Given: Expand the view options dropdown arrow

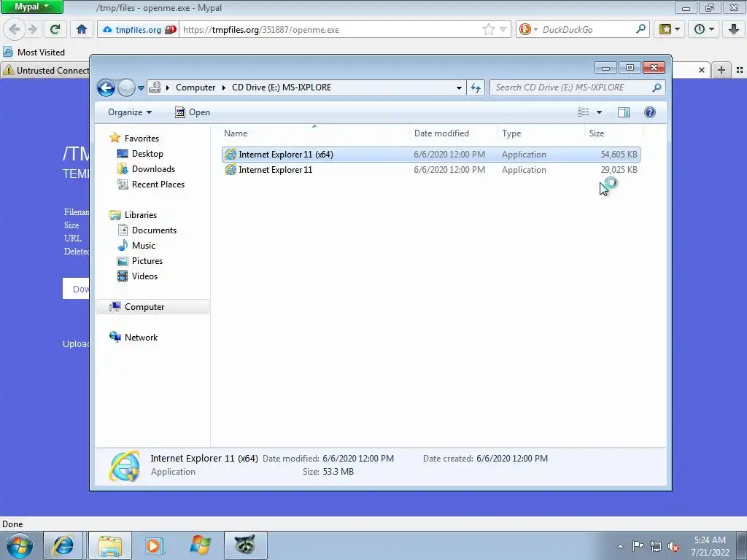Looking at the screenshot, I should tap(600, 112).
